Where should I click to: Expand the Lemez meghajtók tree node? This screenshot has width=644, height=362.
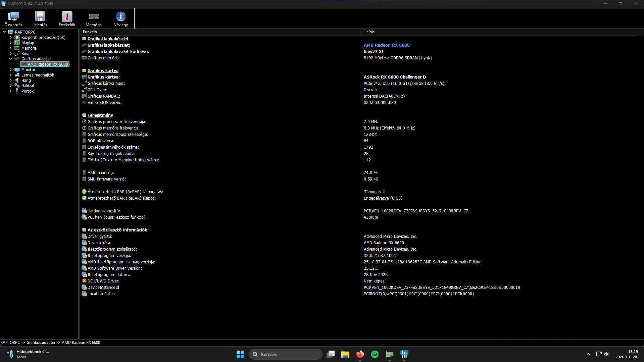coord(10,75)
